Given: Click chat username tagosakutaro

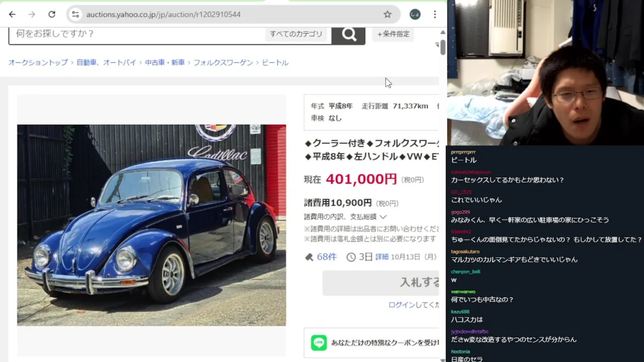Looking at the screenshot, I should (465, 251).
